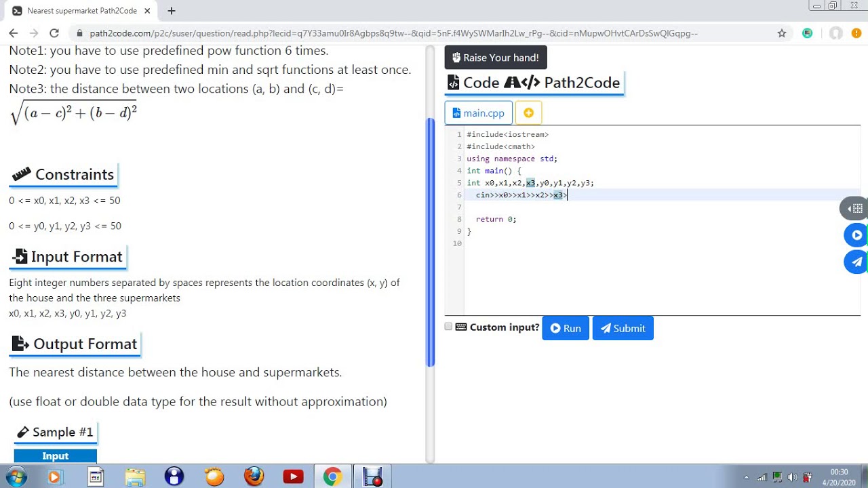Open the file explorer taskbar folder
This screenshot has width=868, height=488.
pyautogui.click(x=135, y=477)
